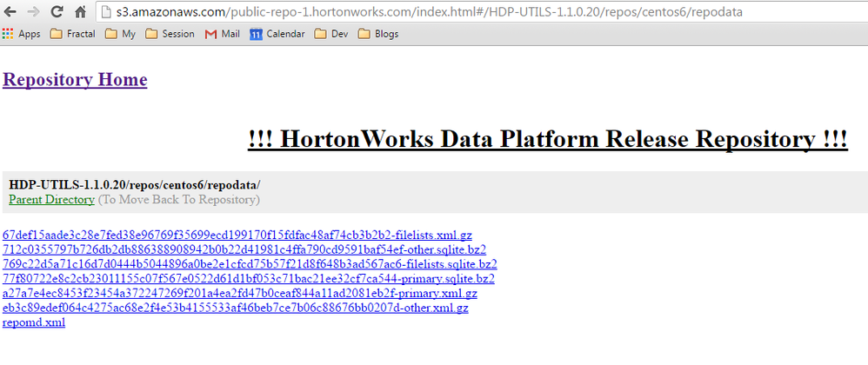Download the 67def15a filelists.xml.gz file
The image size is (868, 365).
click(237, 235)
